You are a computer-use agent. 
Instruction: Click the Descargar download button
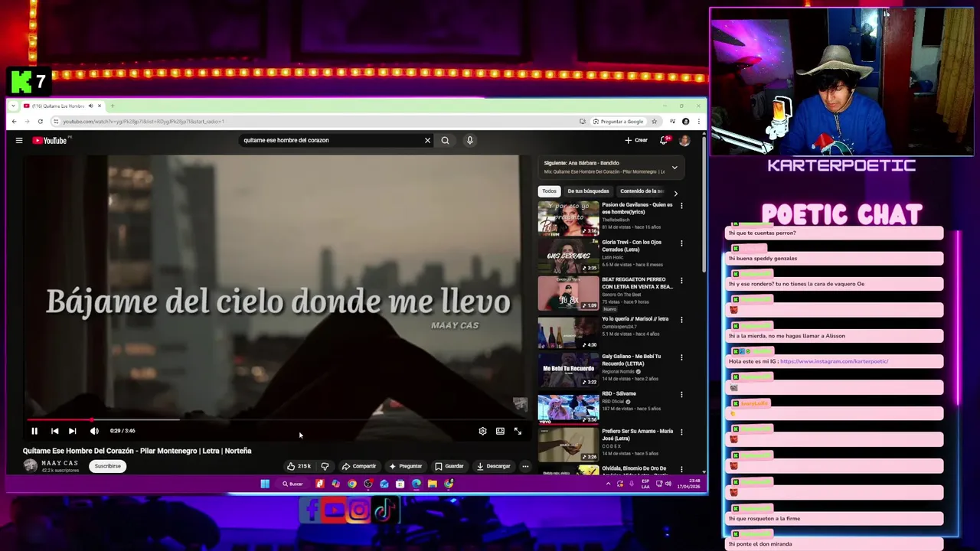[x=494, y=466]
